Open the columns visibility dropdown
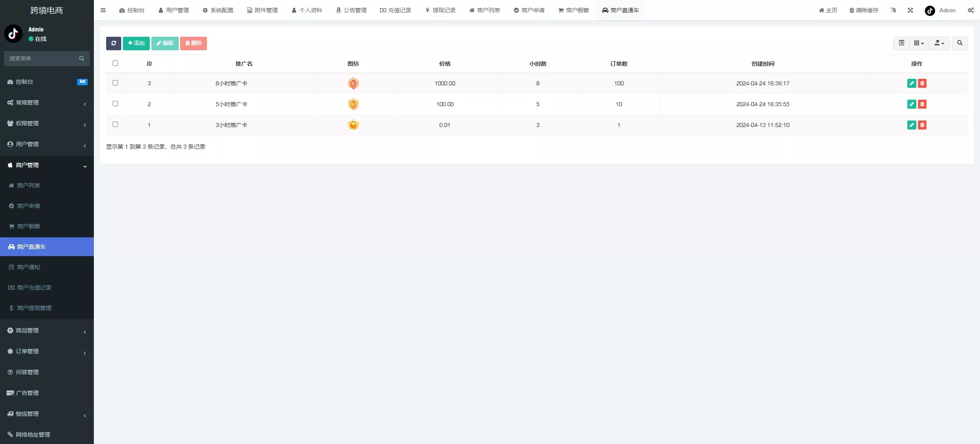The image size is (980, 444). [919, 43]
